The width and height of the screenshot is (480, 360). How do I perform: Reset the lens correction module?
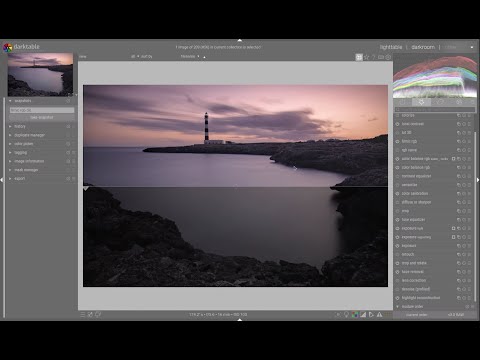pyautogui.click(x=464, y=281)
